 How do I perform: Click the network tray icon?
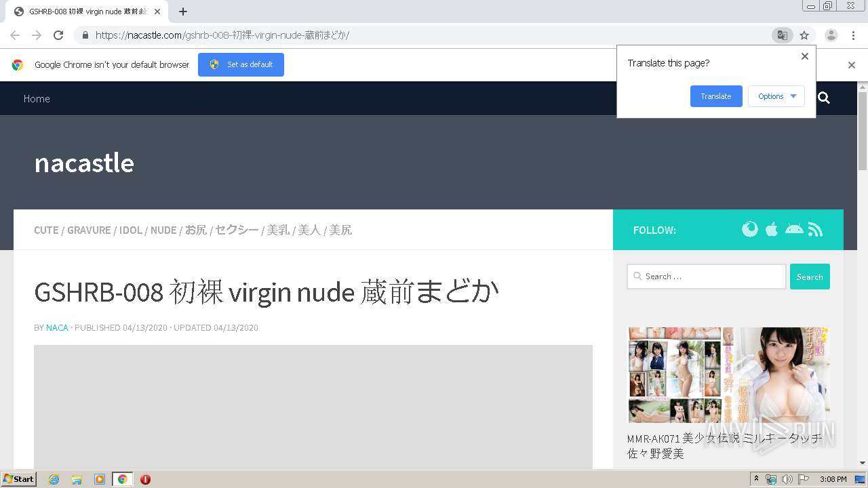point(771,479)
